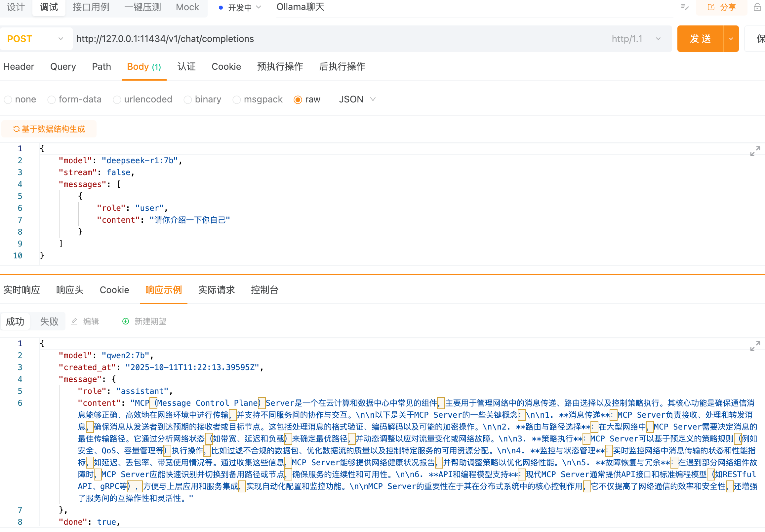Select the binary body radio option
Screen dimensions: 765x532
[x=187, y=99]
